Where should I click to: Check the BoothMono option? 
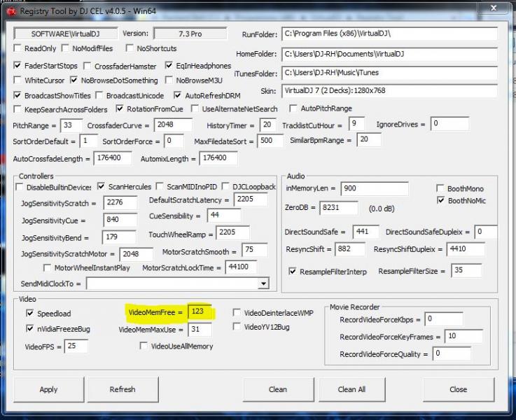pyautogui.click(x=440, y=189)
